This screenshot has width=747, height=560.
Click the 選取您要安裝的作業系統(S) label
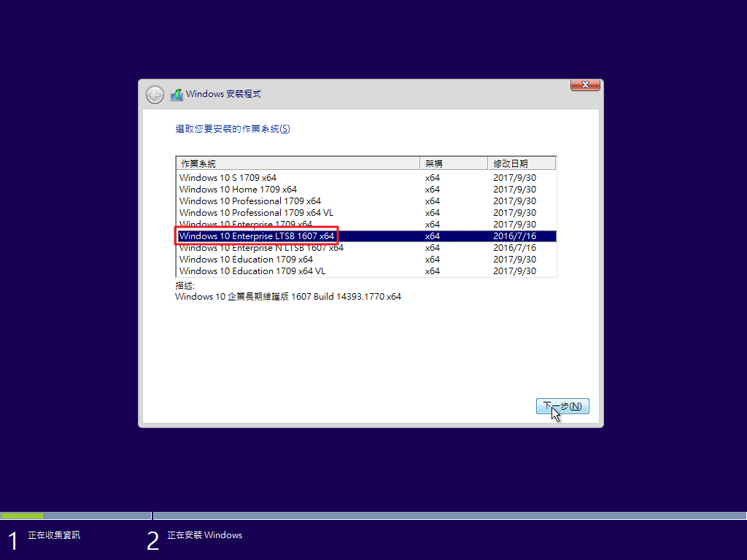pos(233,128)
